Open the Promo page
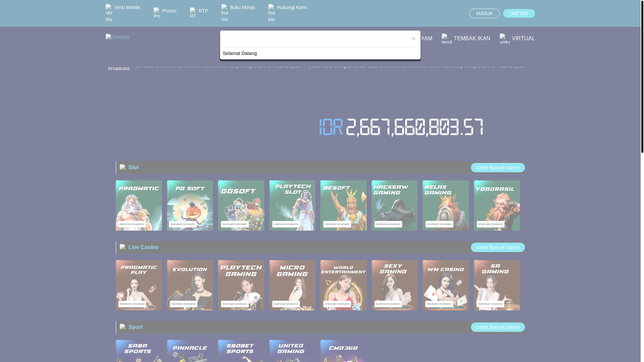Viewport: 644px width, 362px height. 165,13
